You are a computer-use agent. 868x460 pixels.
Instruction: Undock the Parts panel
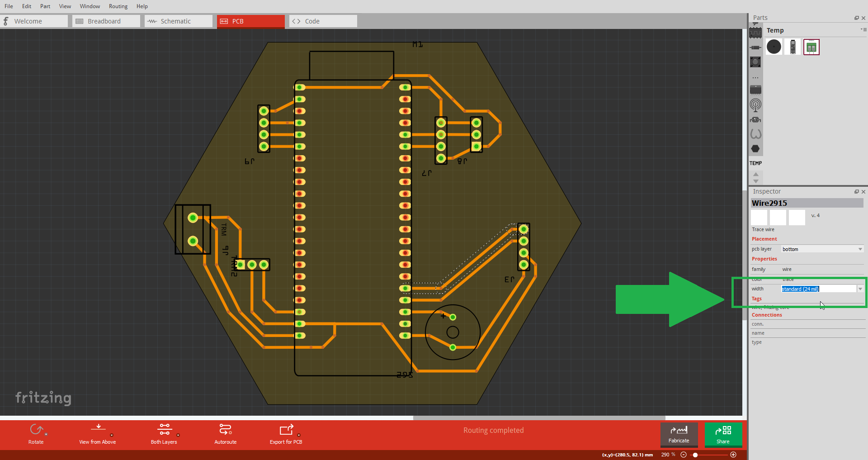tap(856, 18)
